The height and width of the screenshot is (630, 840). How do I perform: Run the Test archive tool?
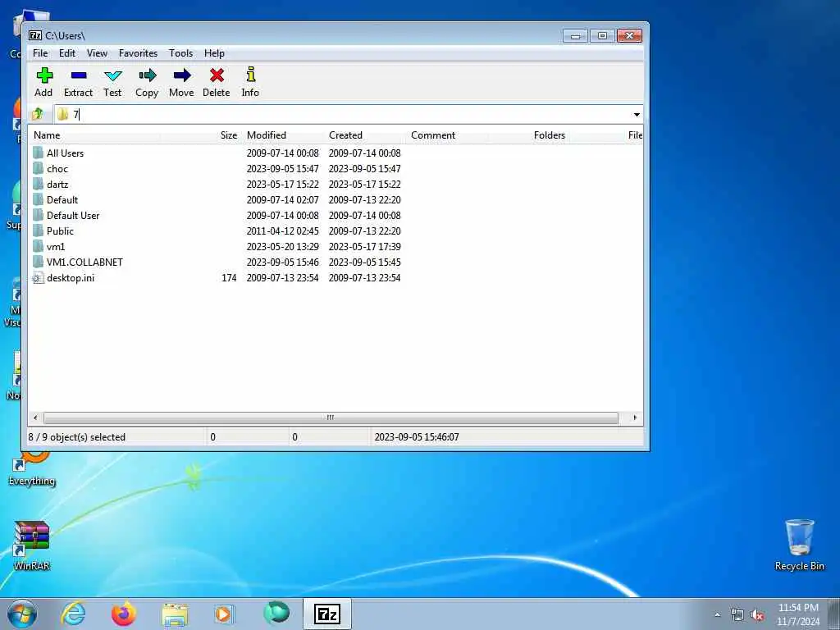[113, 75]
